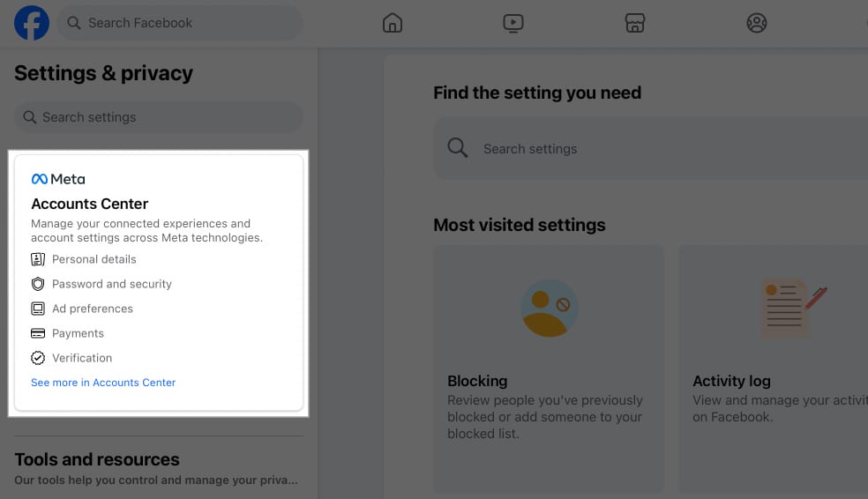Open the Video (Watch) tab icon
868x499 pixels.
pos(513,23)
